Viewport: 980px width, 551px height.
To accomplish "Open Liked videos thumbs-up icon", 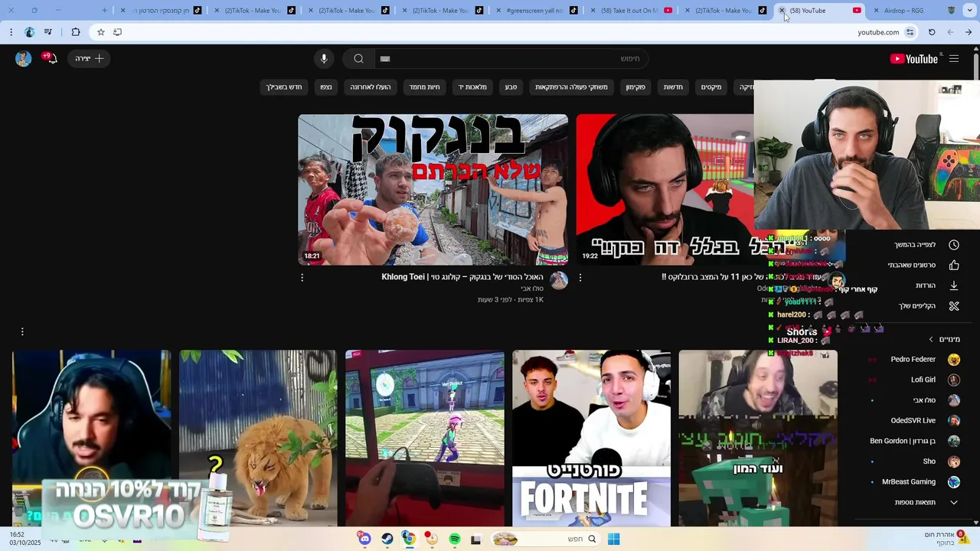I will pos(954,265).
